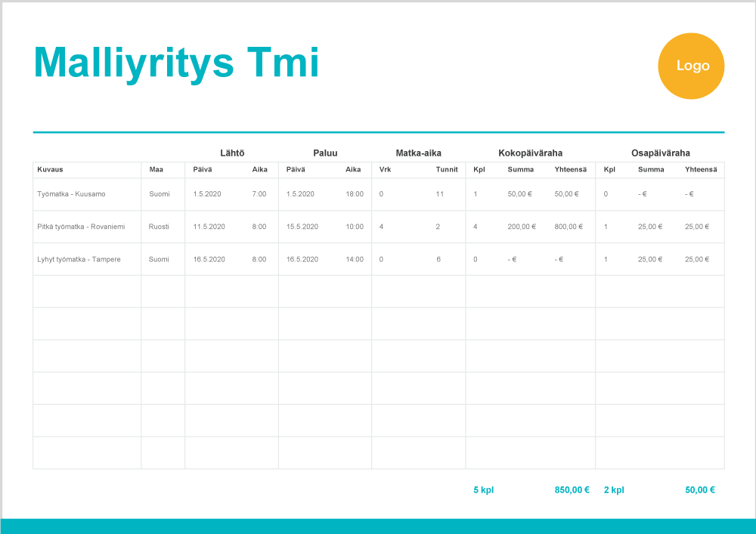Click the Malliyritys Tmi company title
Image resolution: width=756 pixels, height=534 pixels.
tap(176, 62)
